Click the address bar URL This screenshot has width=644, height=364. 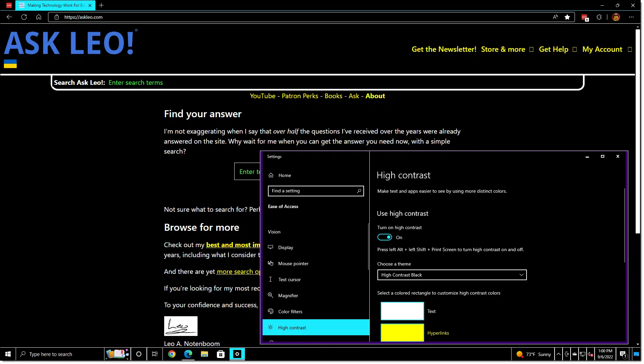(83, 17)
